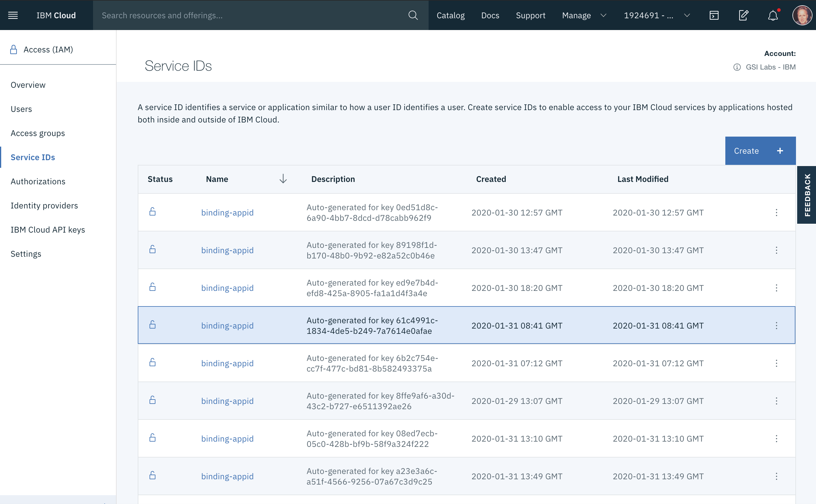Open the notifications bell
The width and height of the screenshot is (816, 504).
(773, 15)
